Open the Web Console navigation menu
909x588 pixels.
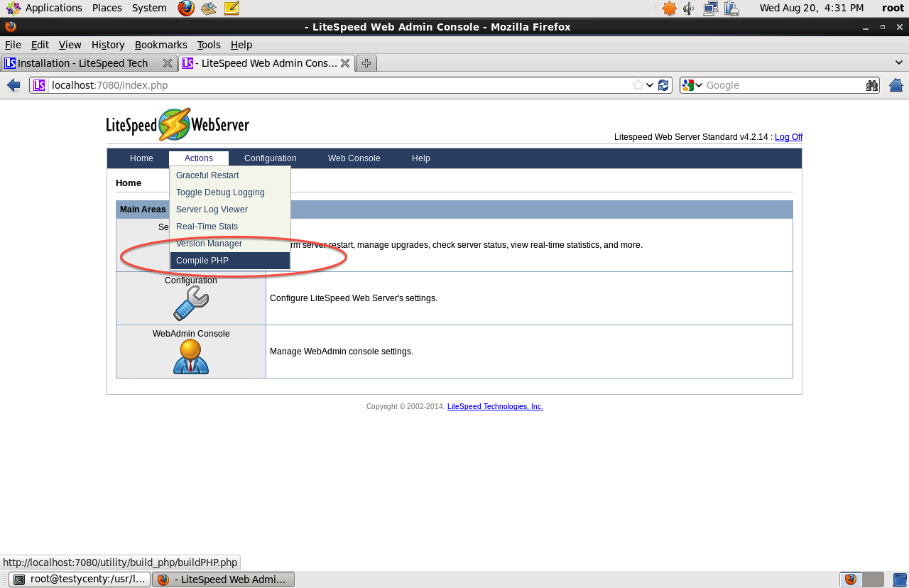point(354,158)
